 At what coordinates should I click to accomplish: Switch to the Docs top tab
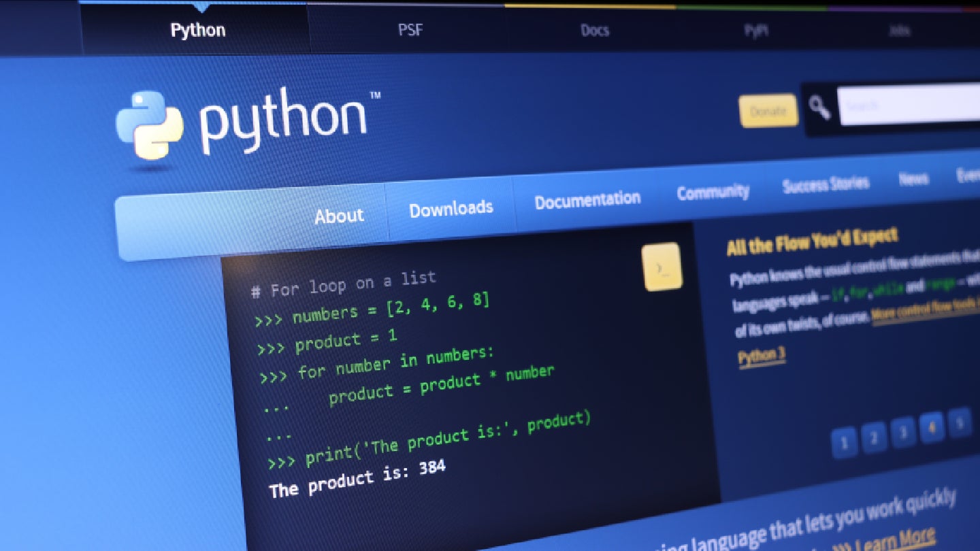click(594, 31)
